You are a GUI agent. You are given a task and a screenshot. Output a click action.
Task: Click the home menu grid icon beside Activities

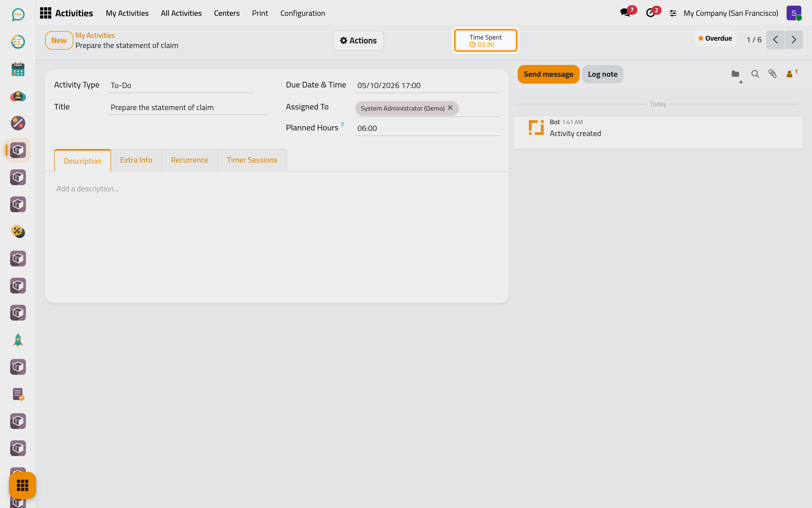pyautogui.click(x=46, y=13)
